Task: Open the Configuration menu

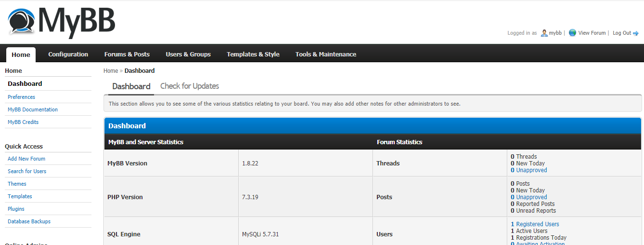Action: click(68, 54)
